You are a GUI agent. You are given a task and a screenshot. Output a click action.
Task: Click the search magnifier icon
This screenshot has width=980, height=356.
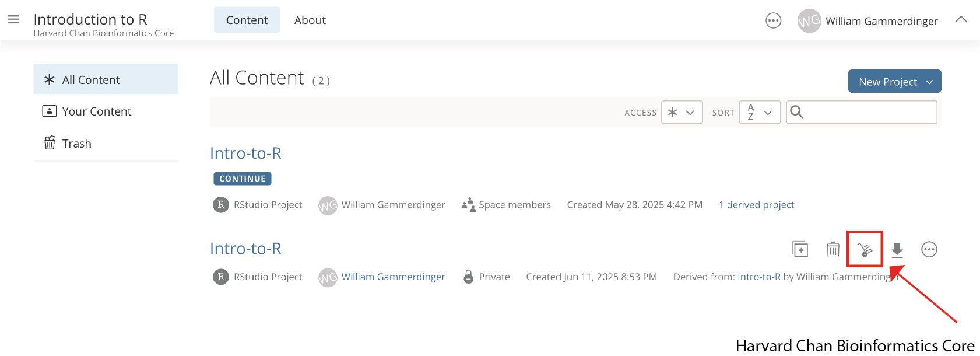[797, 112]
